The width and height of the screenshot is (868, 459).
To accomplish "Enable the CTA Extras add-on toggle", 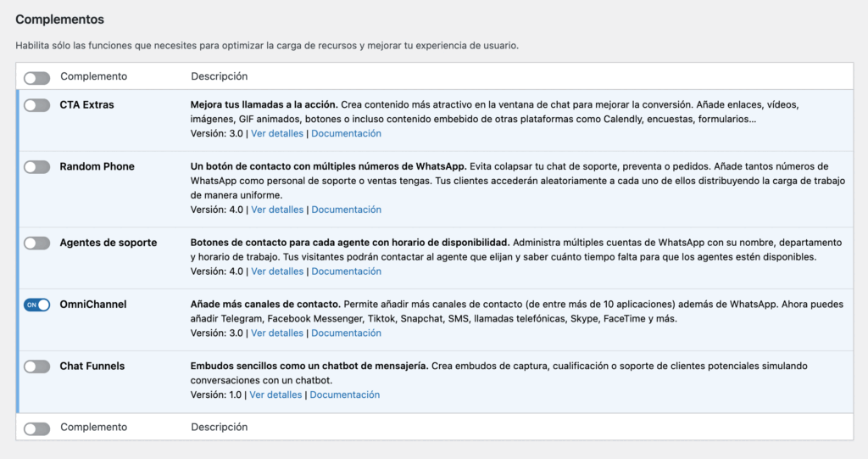I will point(36,105).
